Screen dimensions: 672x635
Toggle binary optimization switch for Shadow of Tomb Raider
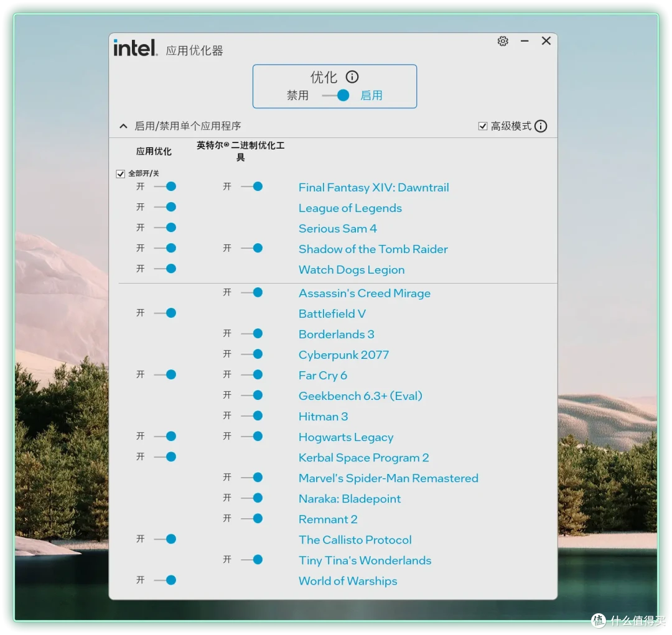252,248
